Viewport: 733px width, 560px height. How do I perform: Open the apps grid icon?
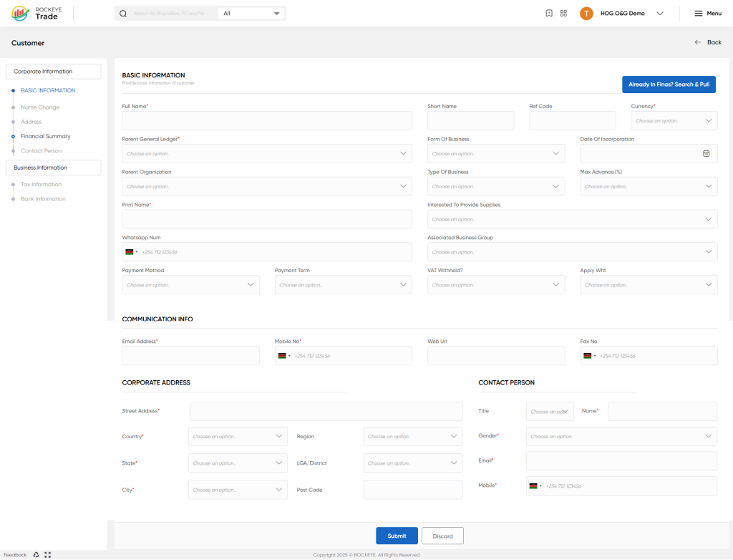(x=563, y=14)
